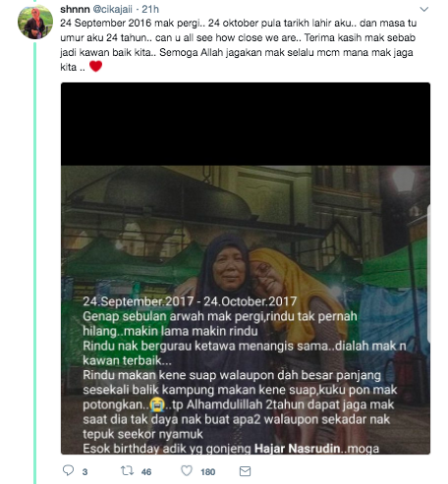
Task: Open the @cikajaii handle link
Action: pos(113,9)
